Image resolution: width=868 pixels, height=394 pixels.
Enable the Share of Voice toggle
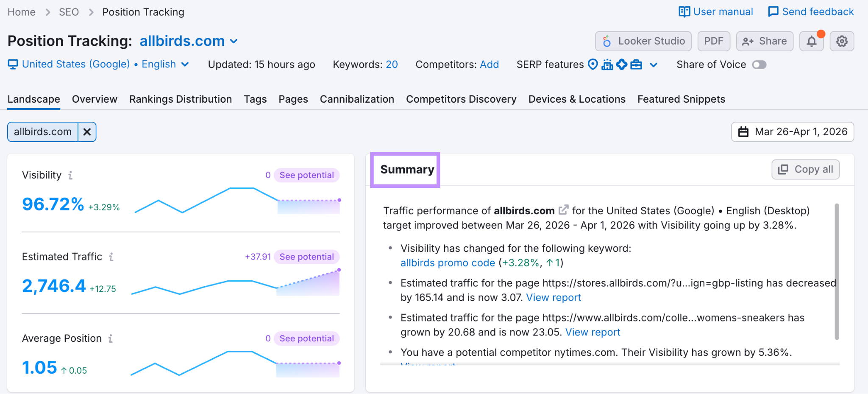759,64
